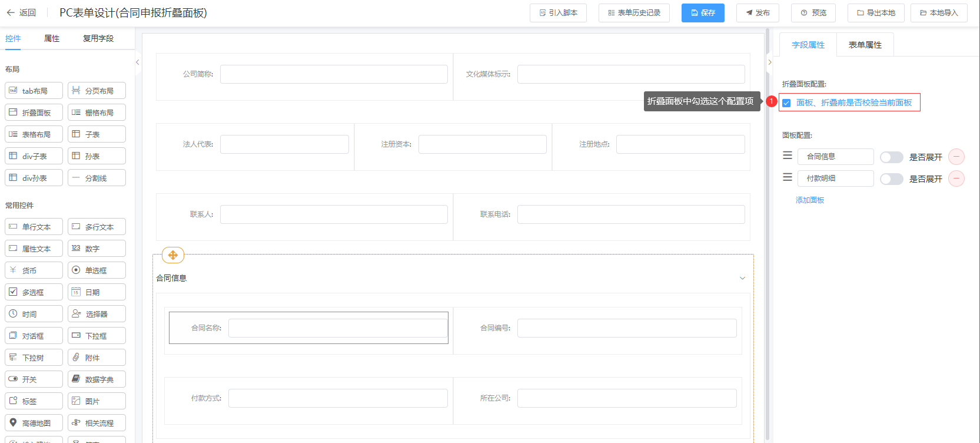980x443 pixels.
Task: Select the 附件 attachment control
Action: click(97, 358)
